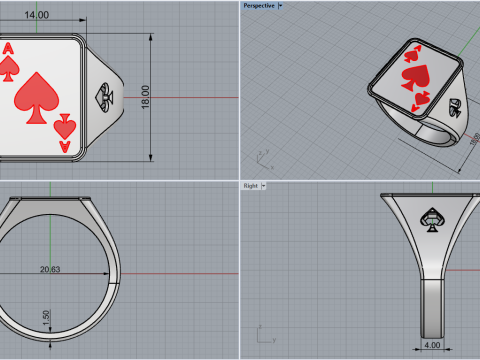Viewport: 480px width, 360px height.
Task: Open the Right viewport title menu
Action: click(250, 186)
